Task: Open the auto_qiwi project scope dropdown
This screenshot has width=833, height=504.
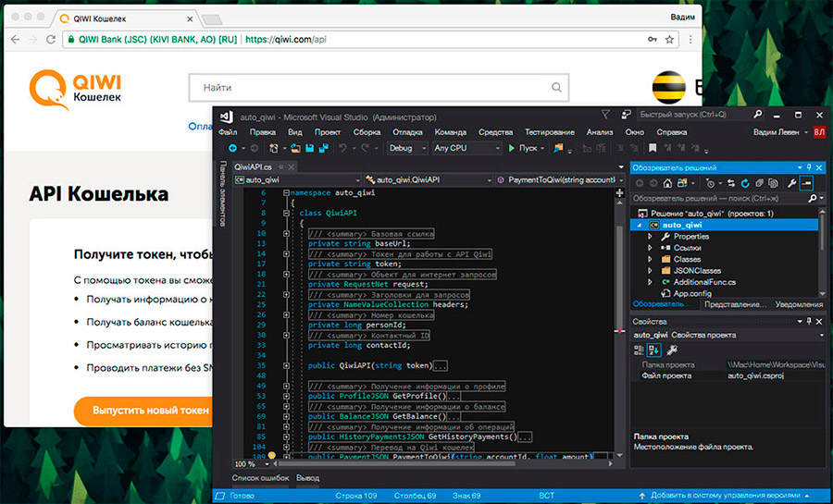Action: tap(297, 179)
